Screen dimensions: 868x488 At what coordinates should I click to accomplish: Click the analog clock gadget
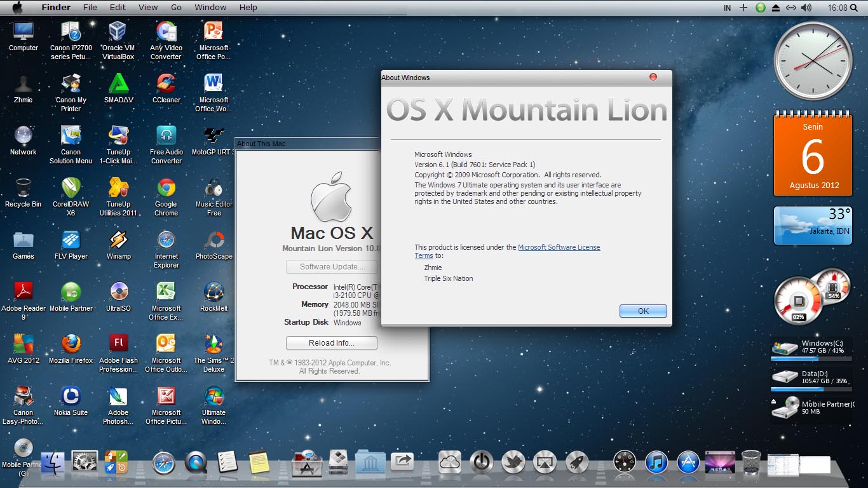click(813, 61)
